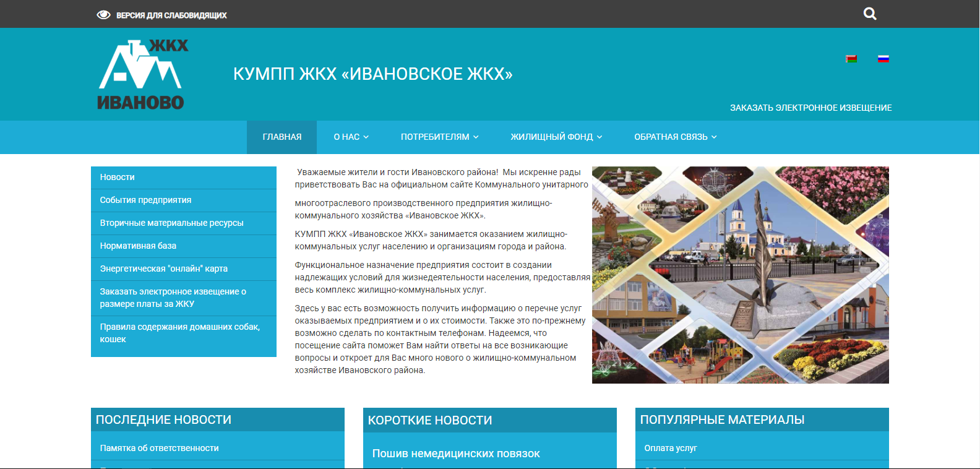Image resolution: width=980 pixels, height=469 pixels.
Task: Expand the ЖИЛИЩНЫЙ ФОНД dropdown menu
Action: pos(556,137)
